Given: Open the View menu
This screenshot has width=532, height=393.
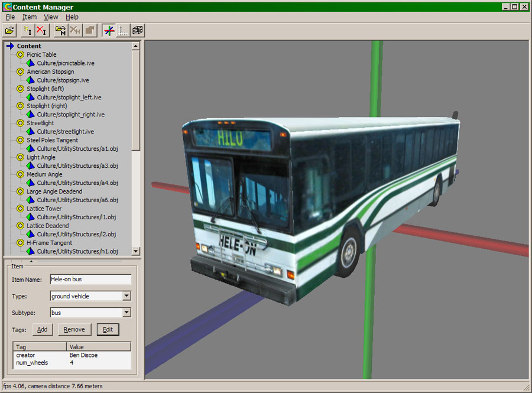Looking at the screenshot, I should (51, 17).
